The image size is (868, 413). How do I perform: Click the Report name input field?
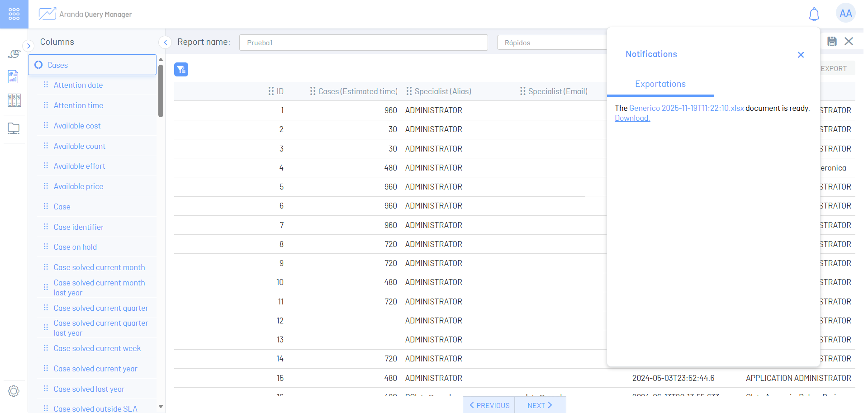363,43
